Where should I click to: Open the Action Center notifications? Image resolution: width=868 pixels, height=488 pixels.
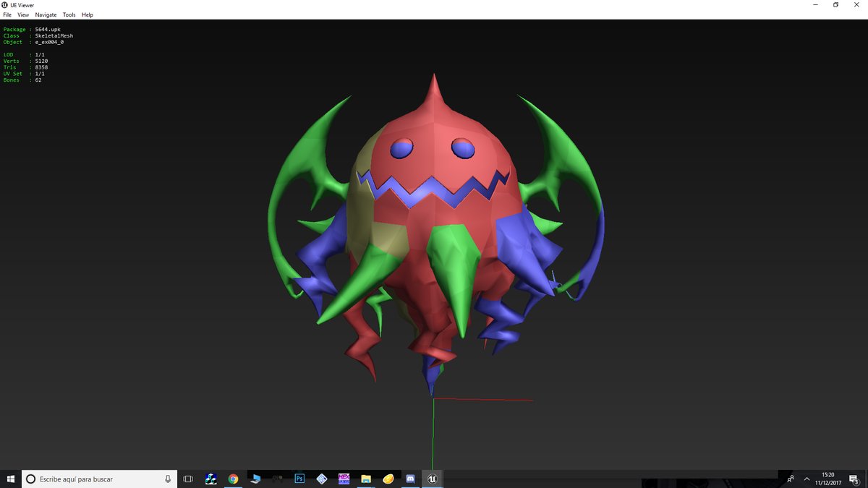[x=854, y=479]
